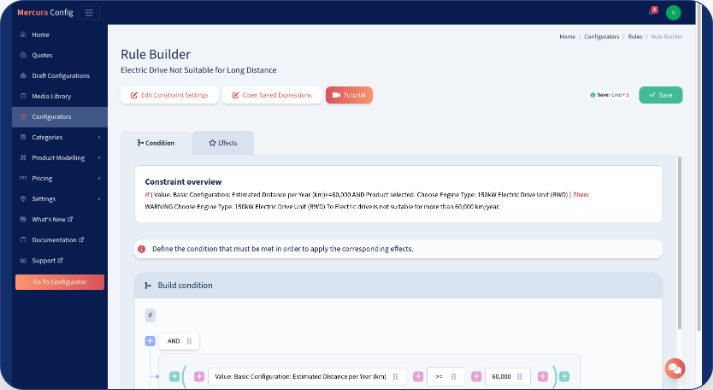713x390 pixels.
Task: Click the green Save button
Action: (x=661, y=95)
